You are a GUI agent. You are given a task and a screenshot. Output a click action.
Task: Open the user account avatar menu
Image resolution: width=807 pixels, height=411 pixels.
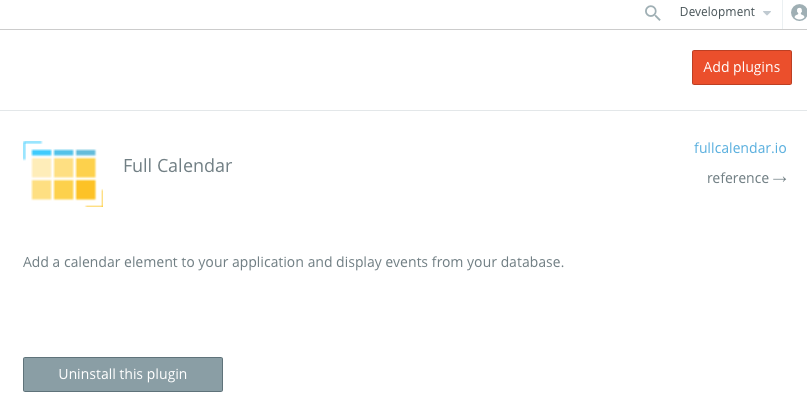tap(799, 13)
